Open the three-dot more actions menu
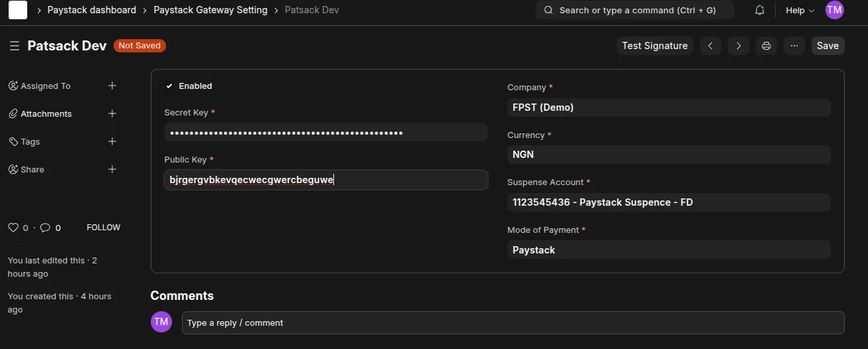The image size is (868, 349). click(x=794, y=46)
